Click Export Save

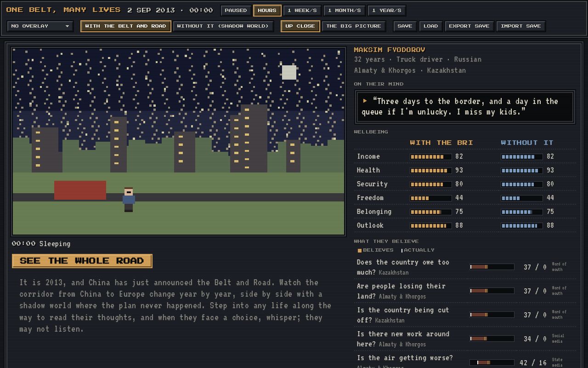[x=469, y=26]
